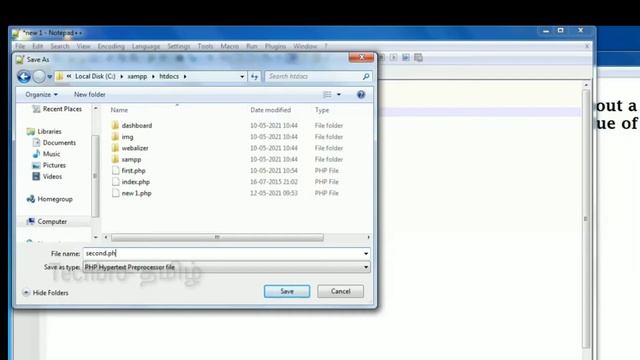Sort by Name column header
This screenshot has width=640, height=360.
point(119,110)
